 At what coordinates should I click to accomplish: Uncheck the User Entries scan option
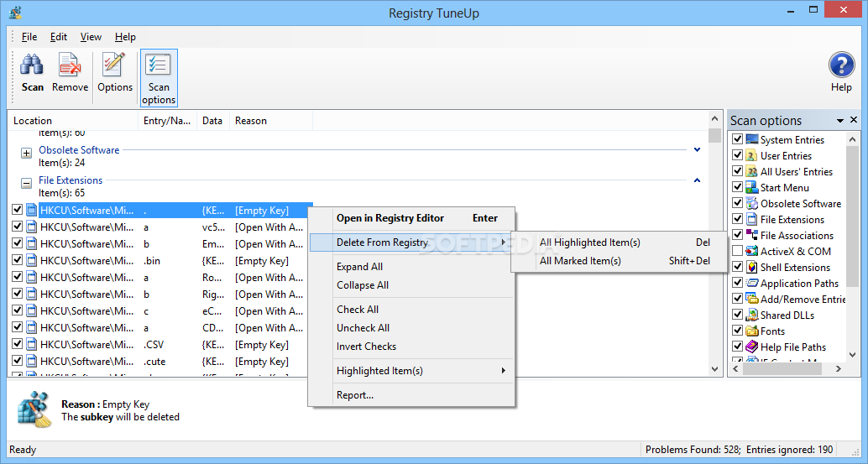[x=737, y=155]
